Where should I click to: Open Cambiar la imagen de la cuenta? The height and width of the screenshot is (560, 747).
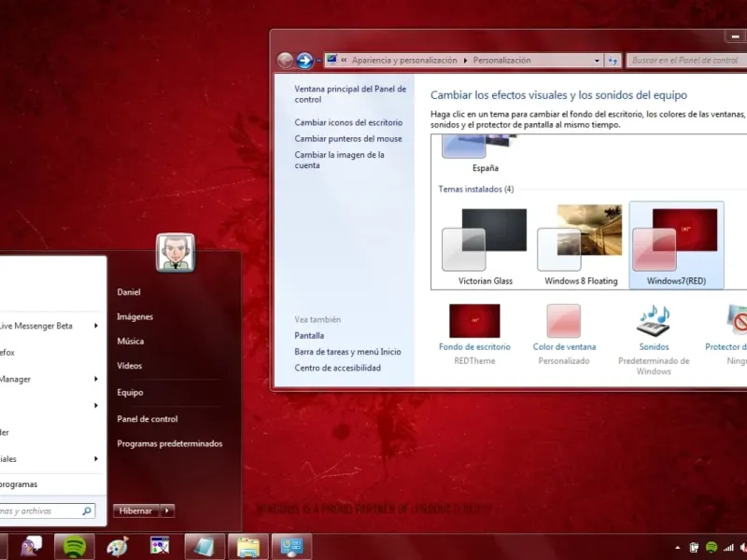339,160
